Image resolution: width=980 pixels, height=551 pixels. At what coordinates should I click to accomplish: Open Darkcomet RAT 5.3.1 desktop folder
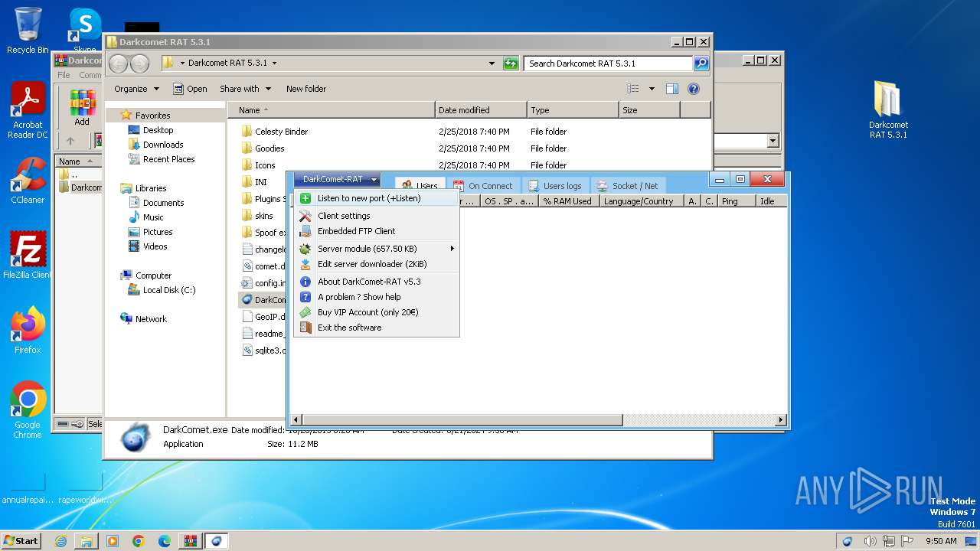tap(888, 109)
